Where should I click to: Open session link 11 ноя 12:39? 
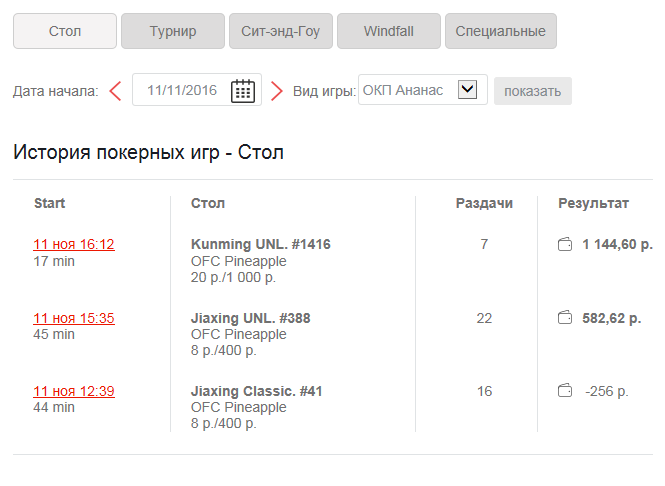coord(74,391)
